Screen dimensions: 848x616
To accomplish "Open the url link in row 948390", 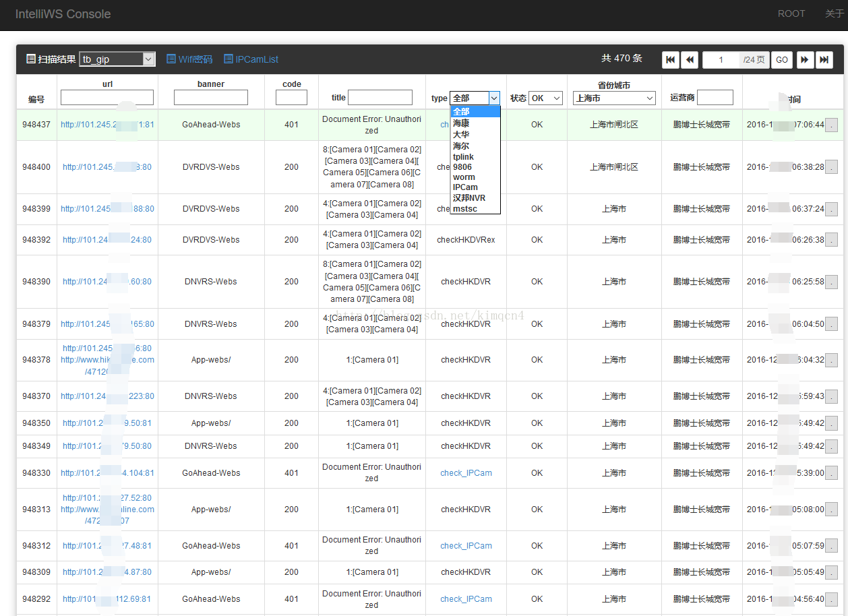I will click(x=107, y=282).
